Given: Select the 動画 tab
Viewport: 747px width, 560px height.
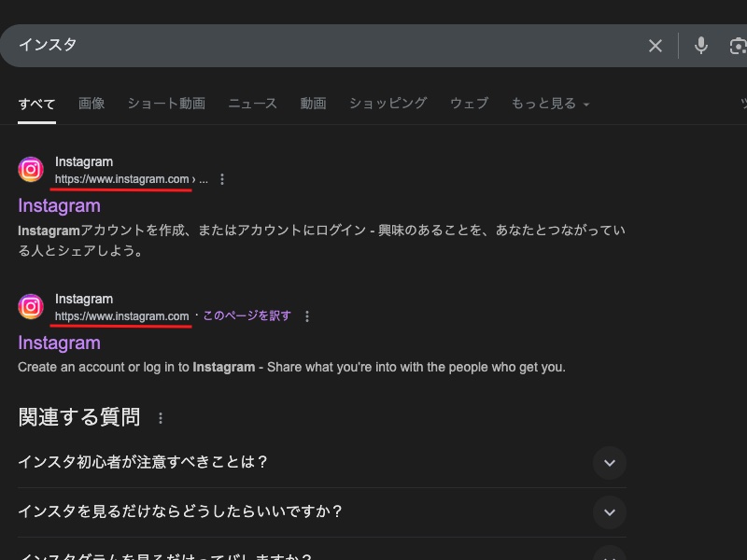Looking at the screenshot, I should tap(313, 104).
